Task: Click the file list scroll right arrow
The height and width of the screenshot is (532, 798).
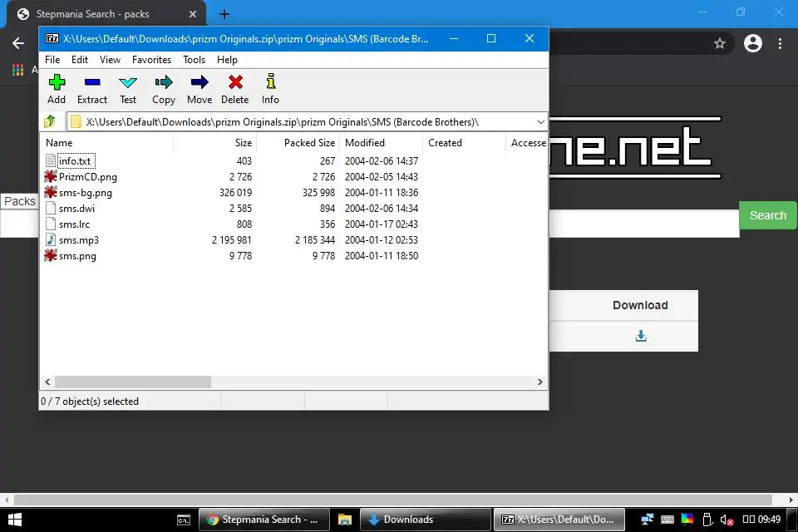Action: (540, 382)
